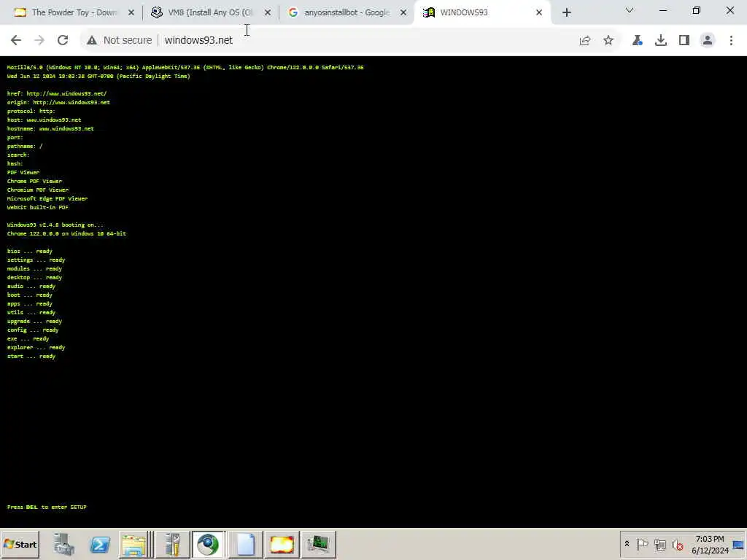The image size is (747, 560).
Task: Reload the windows93.net page
Action: coord(63,40)
